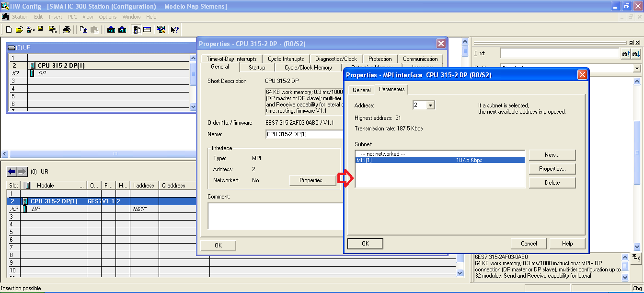Open the MPI Address dropdown
Screen dimensions: 644x293
pyautogui.click(x=430, y=105)
